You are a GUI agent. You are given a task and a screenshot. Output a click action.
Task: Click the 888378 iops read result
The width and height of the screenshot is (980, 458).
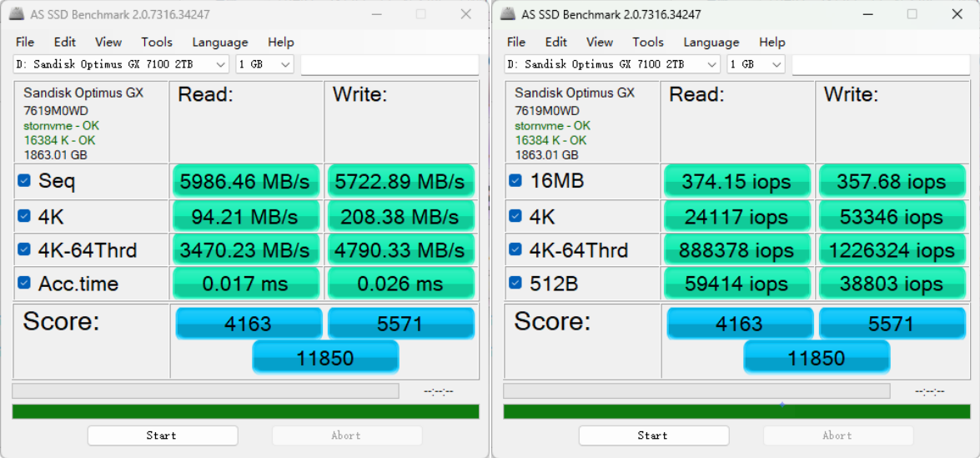736,250
